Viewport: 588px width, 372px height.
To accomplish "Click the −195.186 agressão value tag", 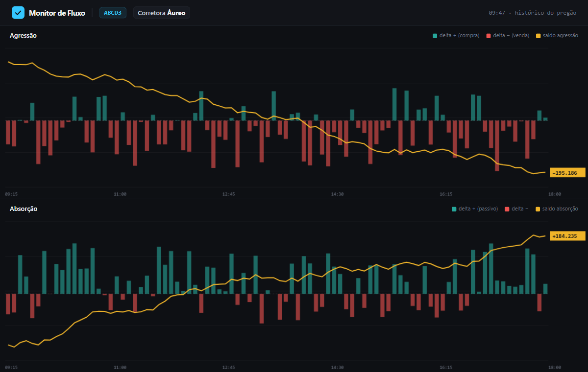I will (x=567, y=173).
